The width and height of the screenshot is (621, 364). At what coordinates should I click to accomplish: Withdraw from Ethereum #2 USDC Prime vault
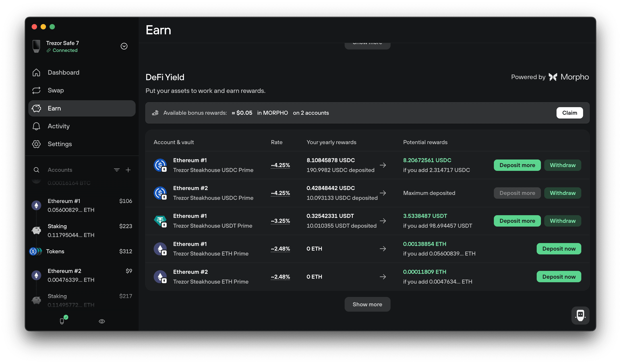point(563,193)
